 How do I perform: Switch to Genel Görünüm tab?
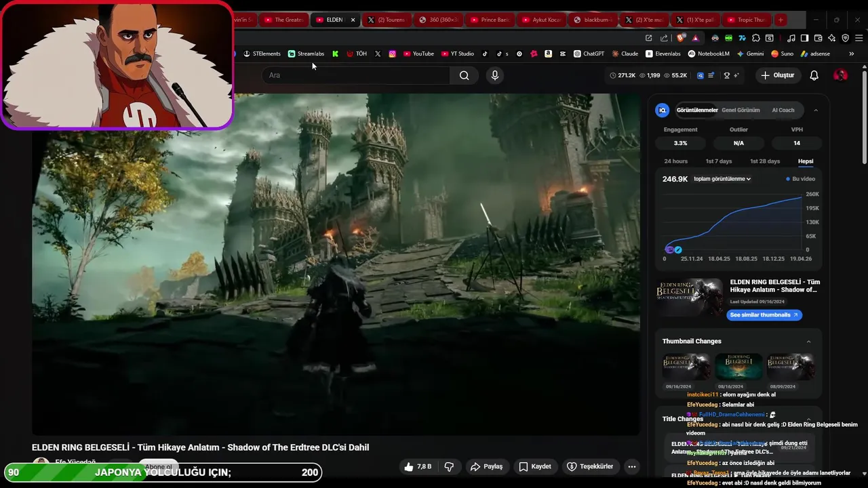click(x=741, y=110)
